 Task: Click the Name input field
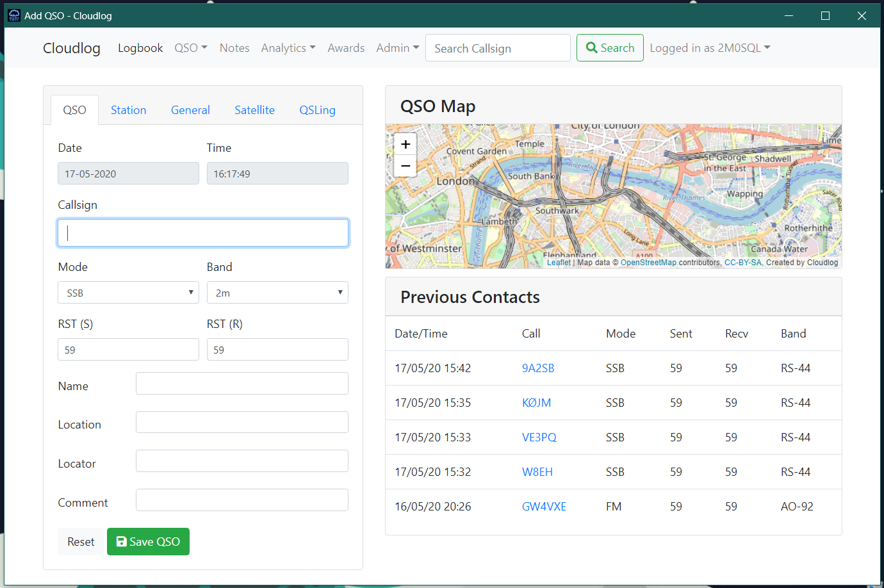(242, 384)
